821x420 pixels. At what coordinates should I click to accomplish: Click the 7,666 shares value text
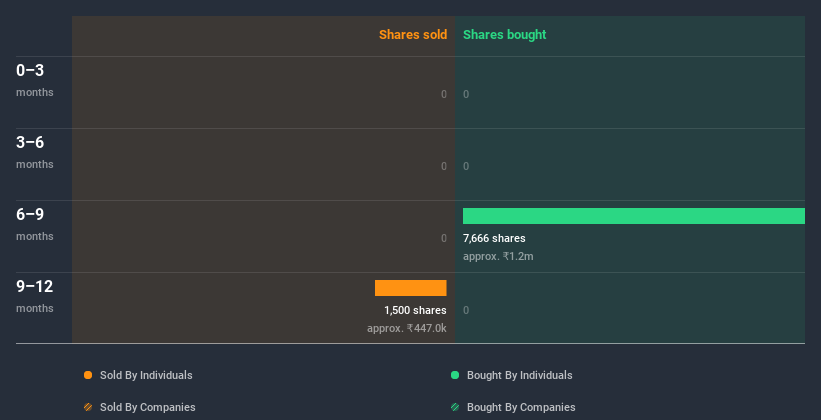click(x=494, y=238)
